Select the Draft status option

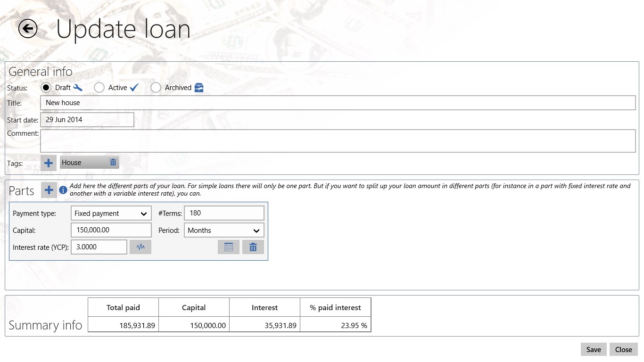[x=46, y=88]
